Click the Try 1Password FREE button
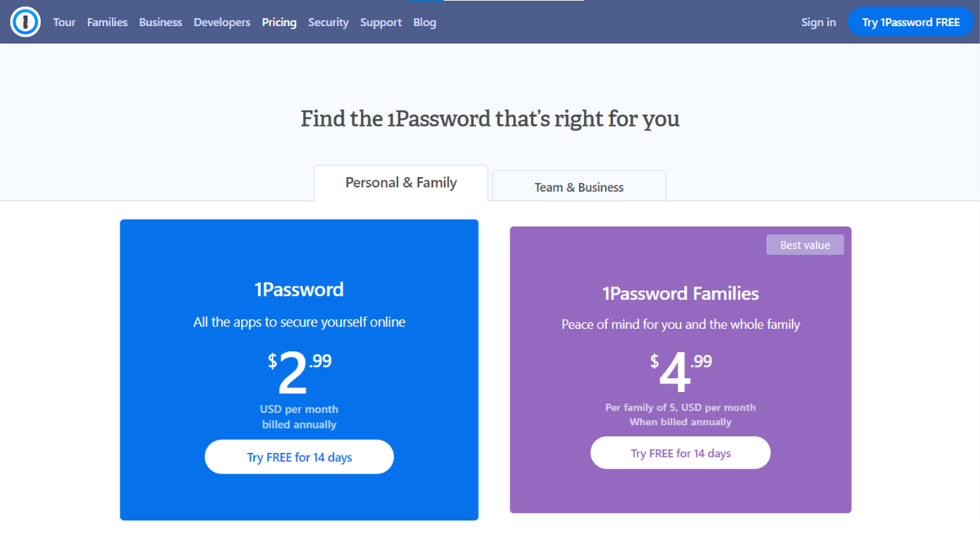 tap(911, 22)
